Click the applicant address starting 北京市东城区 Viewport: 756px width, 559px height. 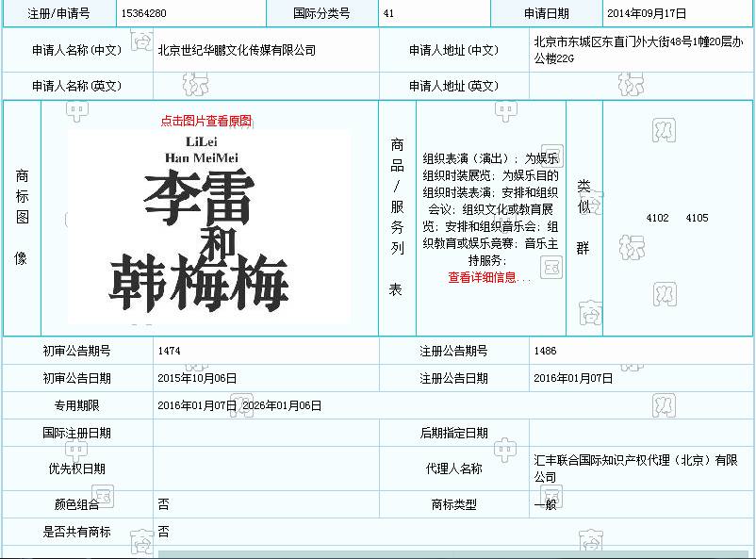pos(638,49)
